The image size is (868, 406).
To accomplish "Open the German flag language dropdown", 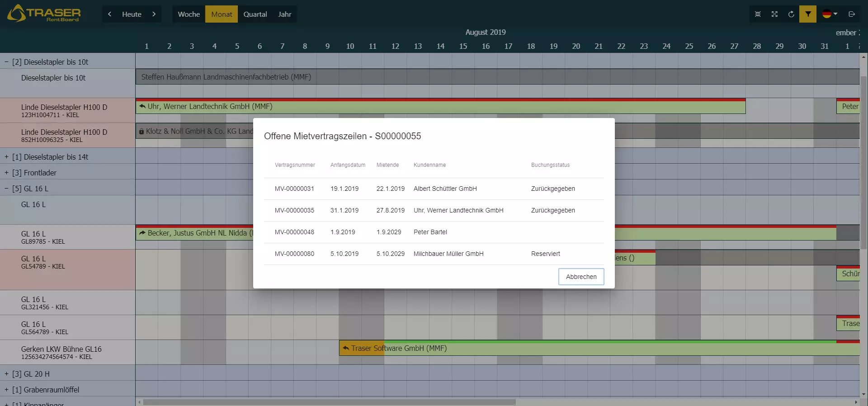I will tap(830, 14).
